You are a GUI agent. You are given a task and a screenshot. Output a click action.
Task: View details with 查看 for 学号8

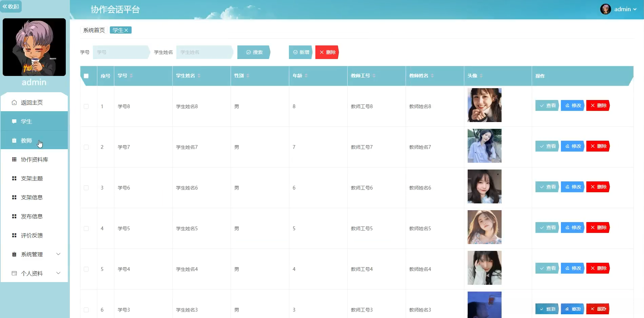pos(547,105)
